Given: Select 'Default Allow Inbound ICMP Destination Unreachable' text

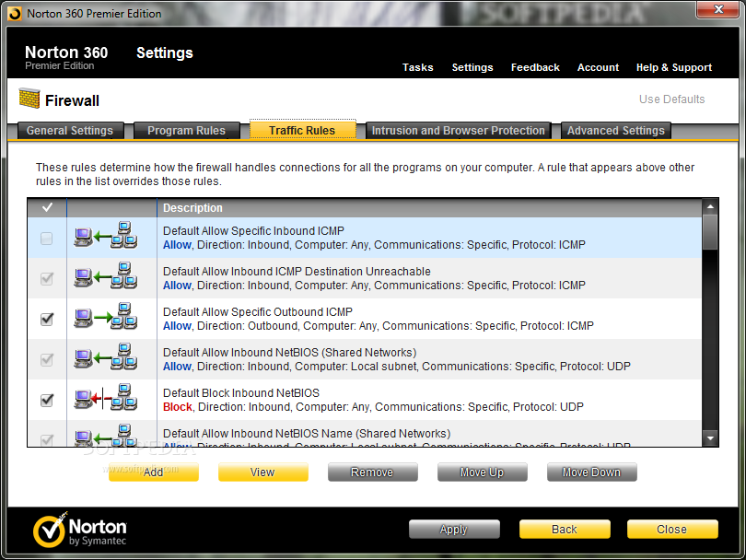Looking at the screenshot, I should click(297, 271).
